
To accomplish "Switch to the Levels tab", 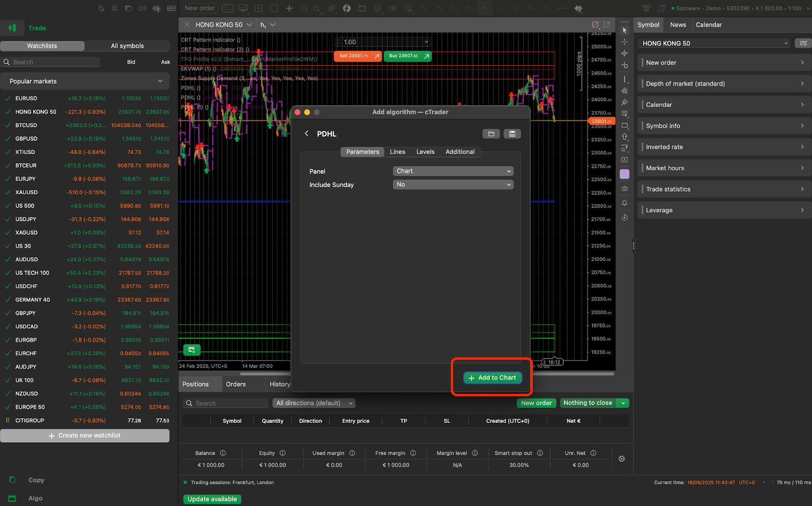I will (425, 152).
